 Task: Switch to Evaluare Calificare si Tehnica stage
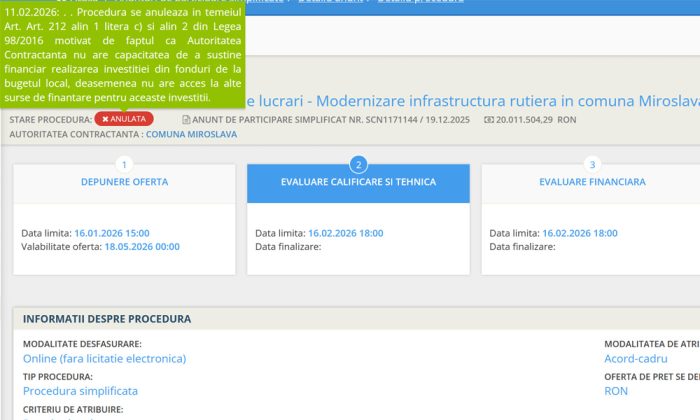358,182
